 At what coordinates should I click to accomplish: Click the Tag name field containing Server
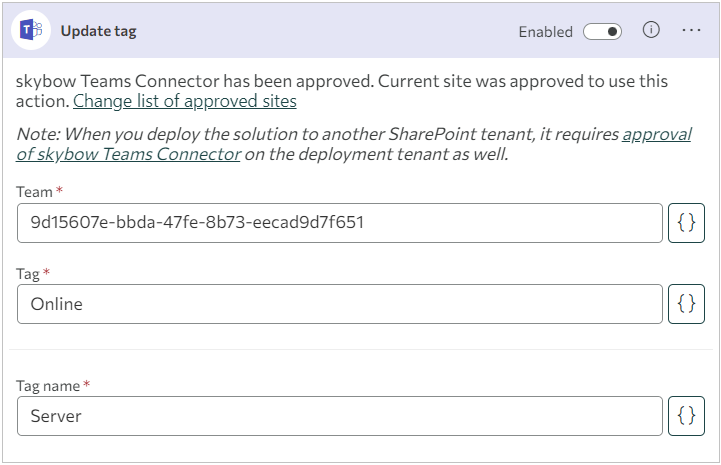(340, 416)
